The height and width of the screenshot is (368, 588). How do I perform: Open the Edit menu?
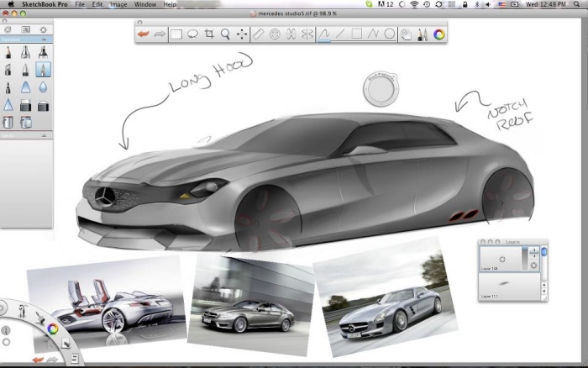(97, 4)
